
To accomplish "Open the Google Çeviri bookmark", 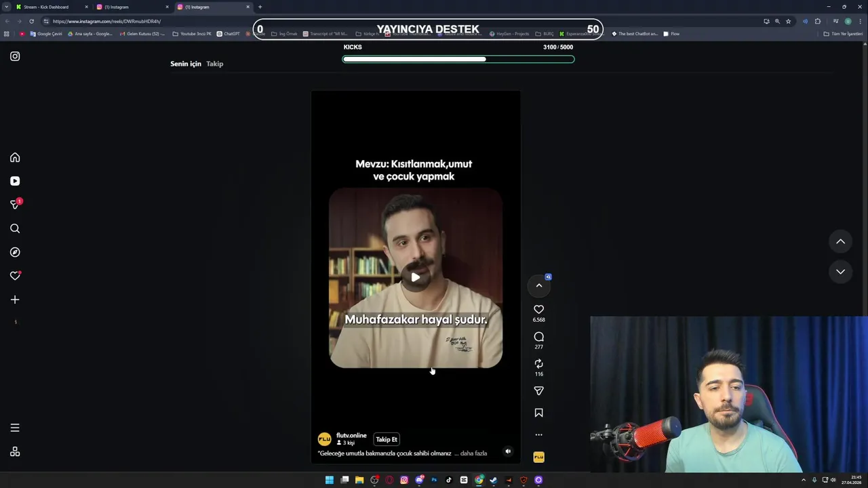I will [46, 34].
